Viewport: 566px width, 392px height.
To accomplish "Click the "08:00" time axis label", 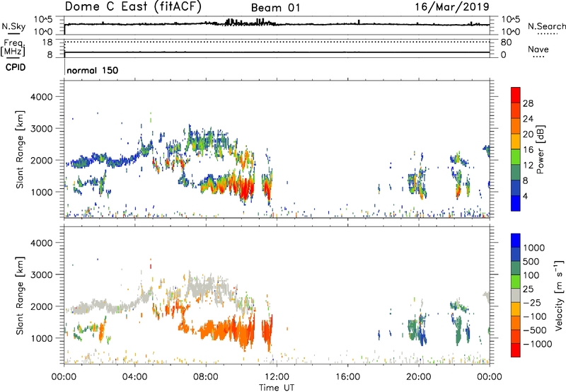I will tap(206, 377).
